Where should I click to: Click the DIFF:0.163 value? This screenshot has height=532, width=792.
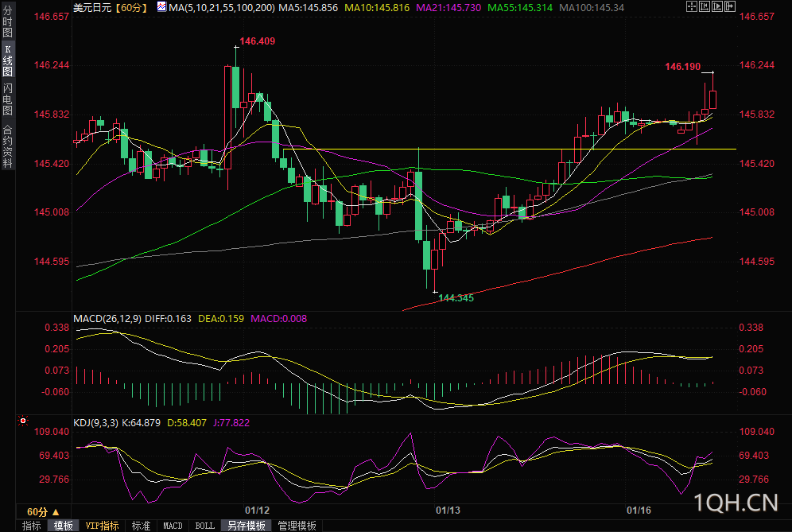click(x=169, y=319)
